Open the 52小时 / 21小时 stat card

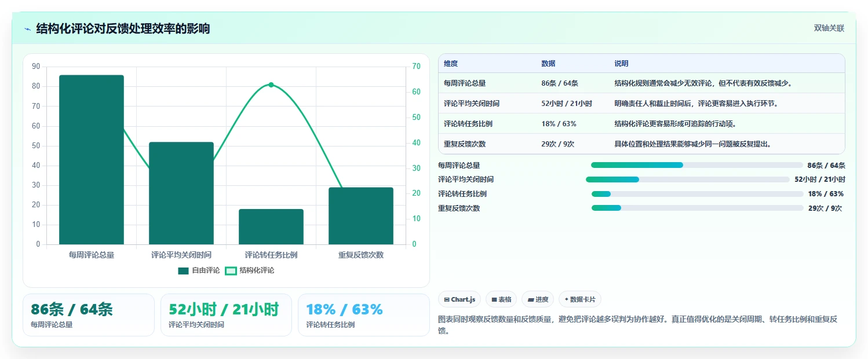(226, 315)
